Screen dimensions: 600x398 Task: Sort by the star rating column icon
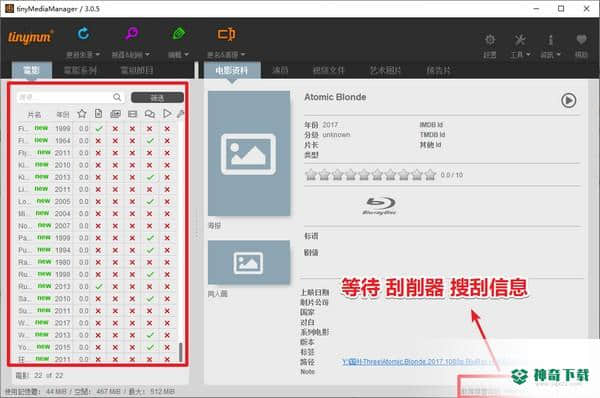(82, 114)
